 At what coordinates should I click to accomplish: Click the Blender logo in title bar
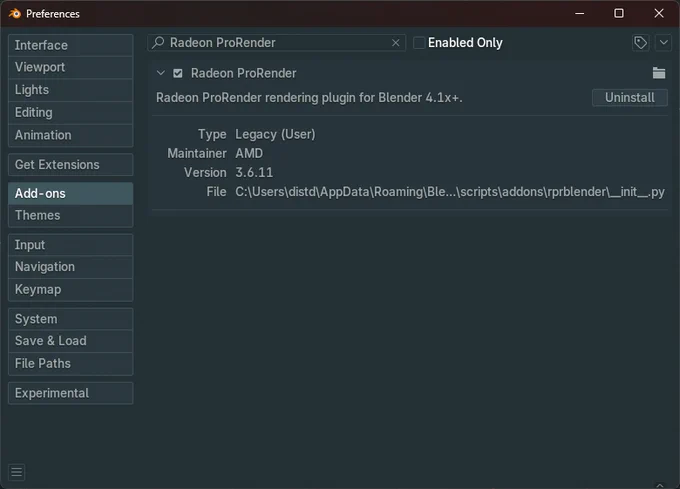point(15,13)
